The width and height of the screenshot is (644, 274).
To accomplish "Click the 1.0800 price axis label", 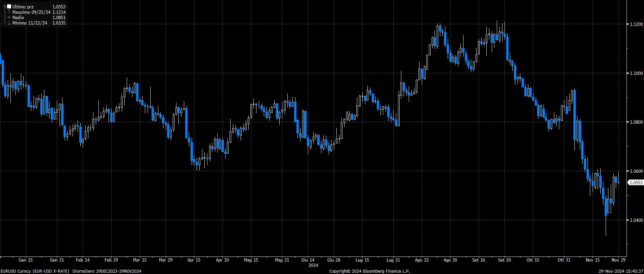I will click(x=636, y=122).
